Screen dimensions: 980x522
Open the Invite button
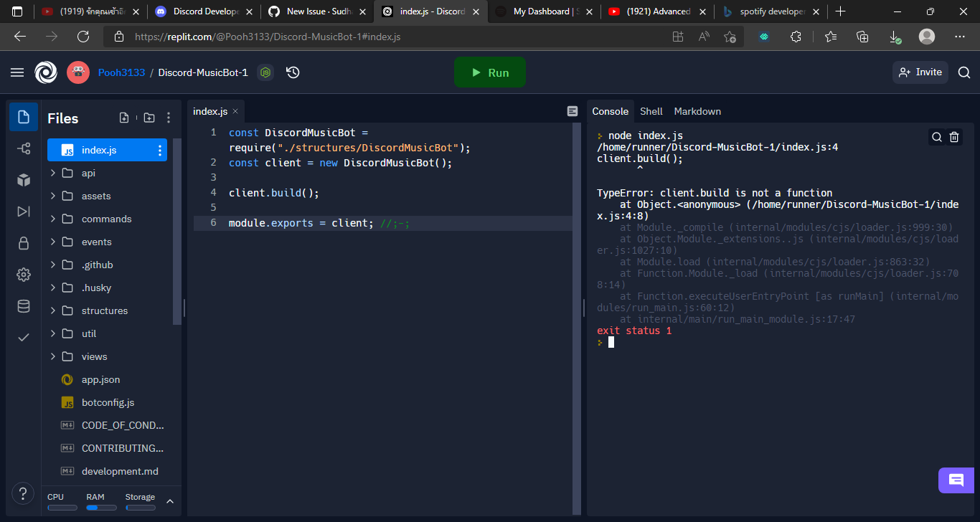[920, 72]
